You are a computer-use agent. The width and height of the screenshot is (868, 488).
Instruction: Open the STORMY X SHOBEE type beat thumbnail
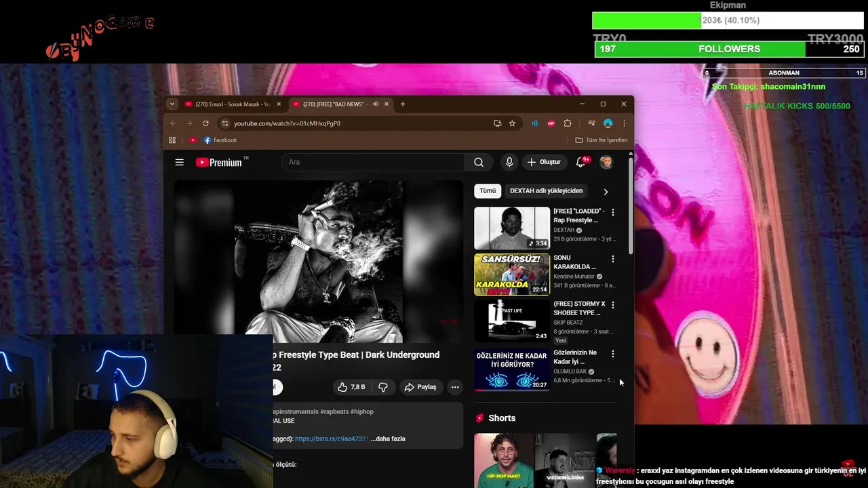coord(512,321)
